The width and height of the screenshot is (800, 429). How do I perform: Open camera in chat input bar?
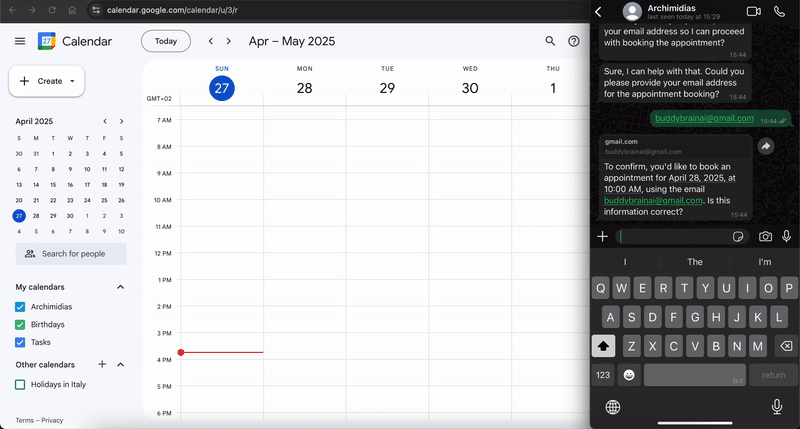coord(765,237)
